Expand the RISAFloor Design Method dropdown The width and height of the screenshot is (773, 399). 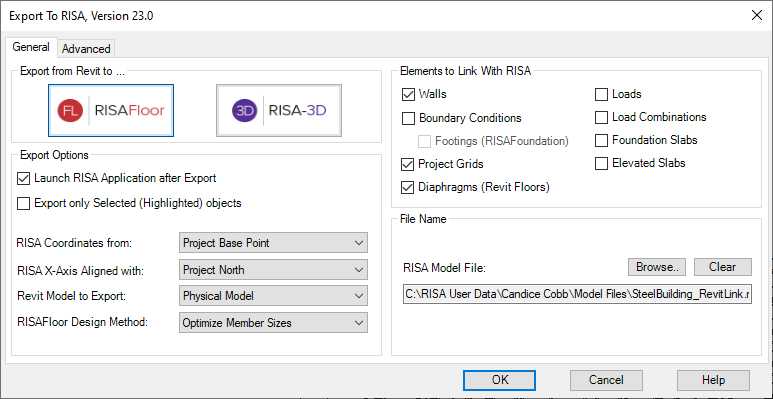tap(274, 323)
